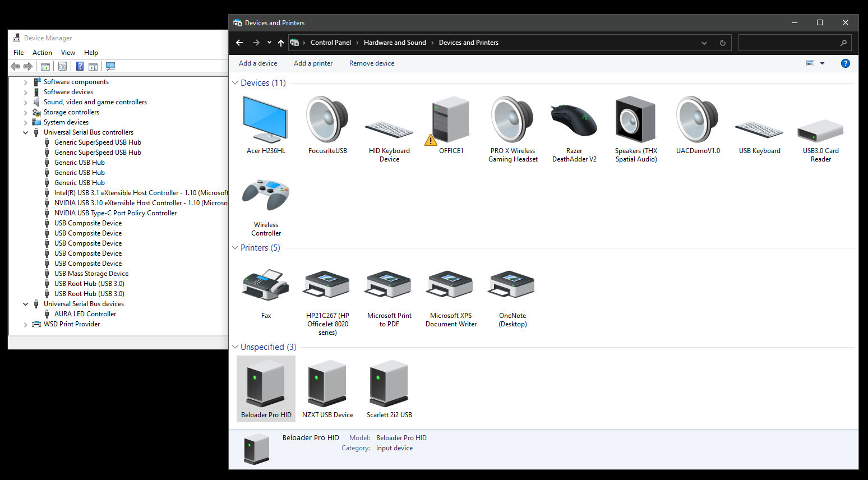Click the Scan for hardware changes icon
Screen dimensions: 868x480
(x=110, y=66)
